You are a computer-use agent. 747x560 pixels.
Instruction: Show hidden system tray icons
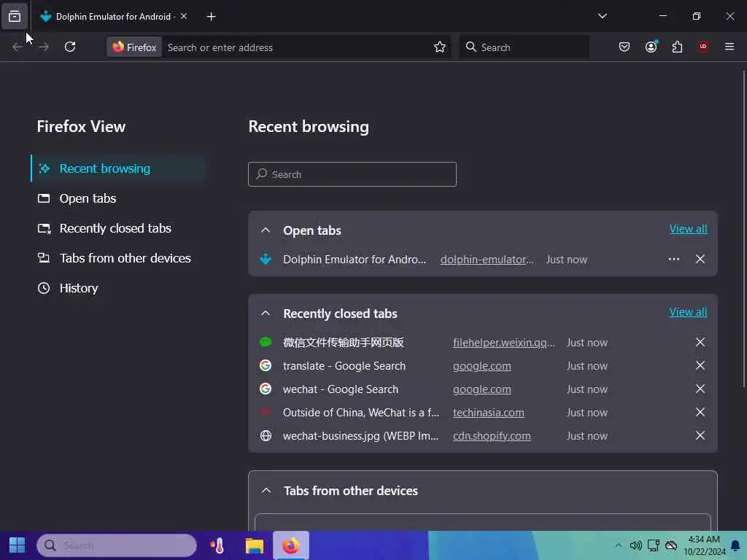tap(618, 545)
